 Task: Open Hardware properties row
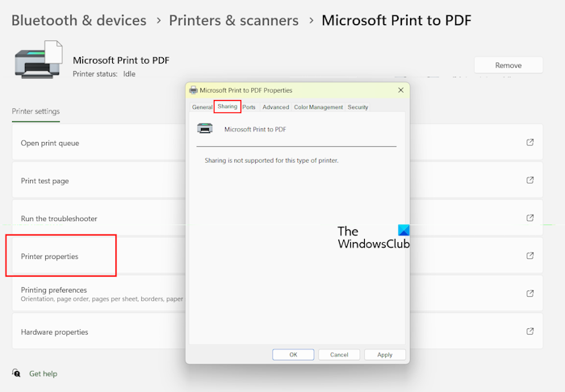tap(278, 332)
